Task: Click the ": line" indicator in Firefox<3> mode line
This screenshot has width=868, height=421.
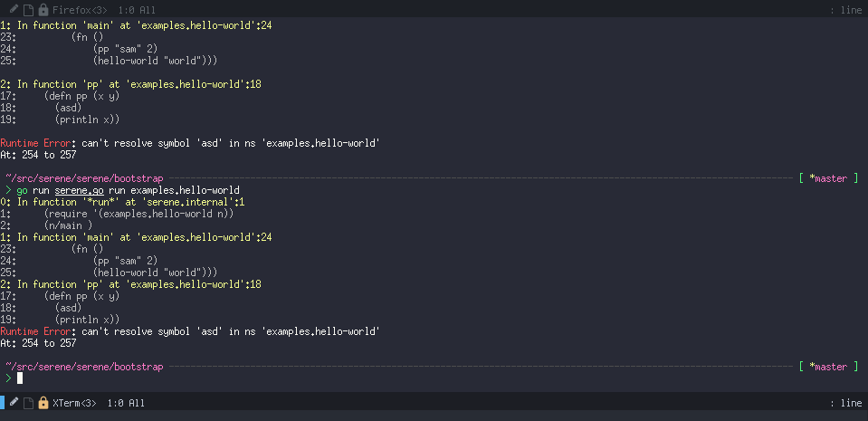Action: (846, 10)
